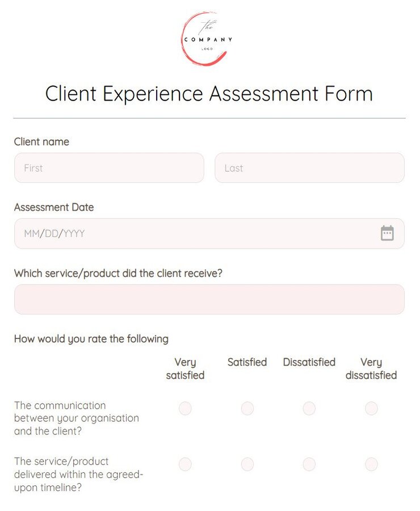Select Satisfied for timeline delivery
Screen dimensions: 420x511
click(x=247, y=464)
